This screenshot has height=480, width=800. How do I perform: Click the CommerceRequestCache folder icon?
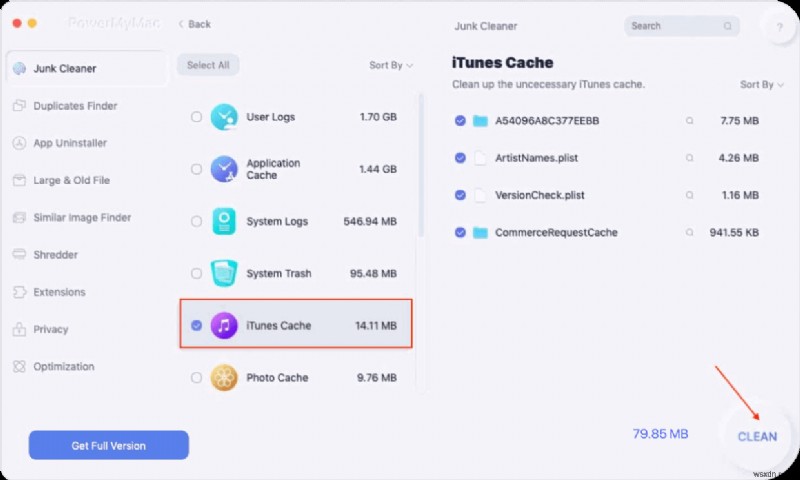pyautogui.click(x=480, y=233)
